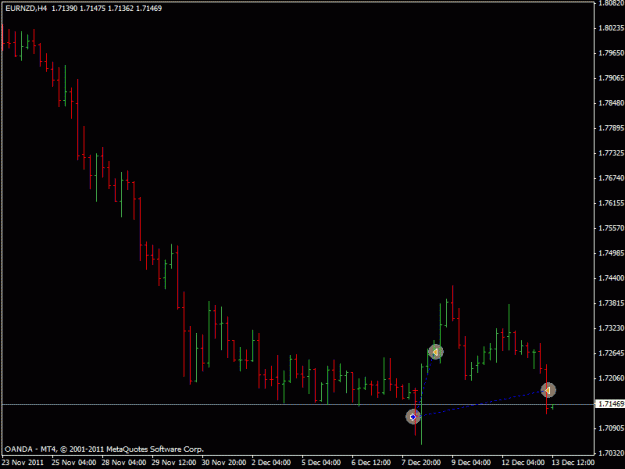The height and width of the screenshot is (469, 625).
Task: Click the EURNZD,H4 chart title text
Action: pyautogui.click(x=26, y=8)
